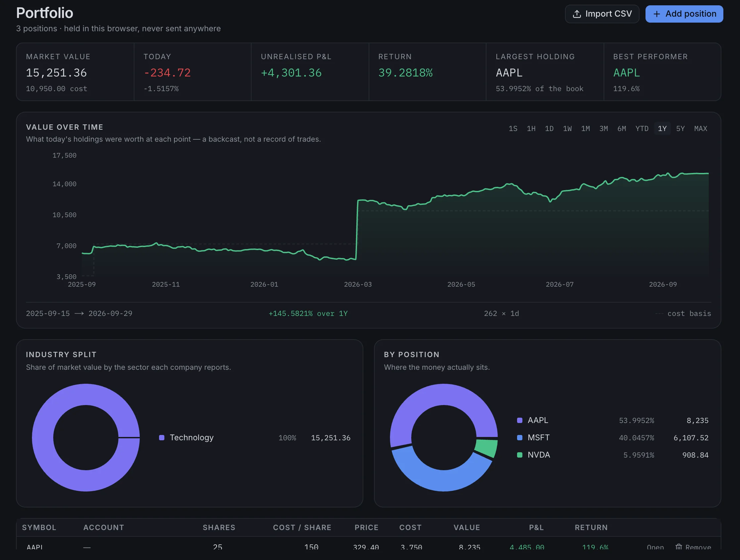This screenshot has height=560, width=740.
Task: Click the green NVDA donut segment
Action: coord(486,448)
